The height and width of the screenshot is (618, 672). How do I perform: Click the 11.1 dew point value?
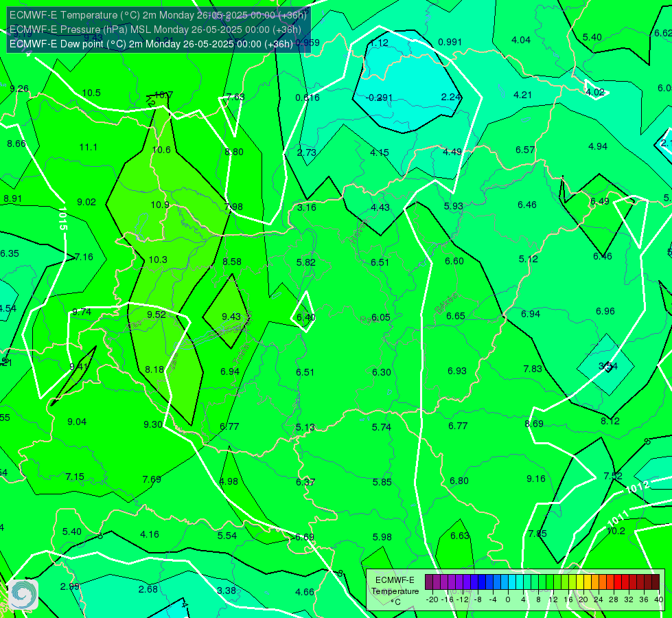coord(89,147)
